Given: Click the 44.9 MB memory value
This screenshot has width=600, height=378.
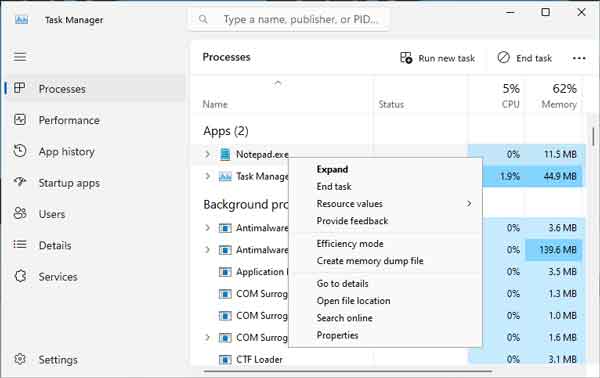Looking at the screenshot, I should point(560,176).
